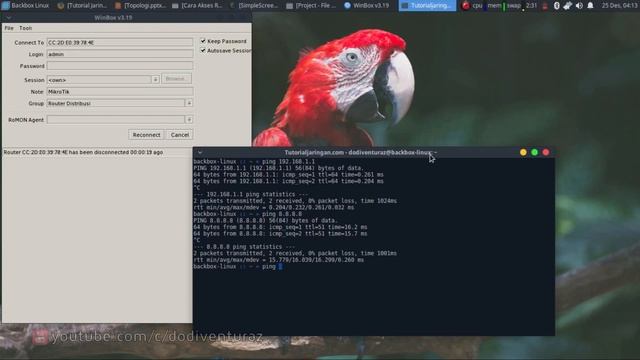This screenshot has height=360, width=640.
Task: Open the WinBox Tools menu
Action: (x=25, y=28)
